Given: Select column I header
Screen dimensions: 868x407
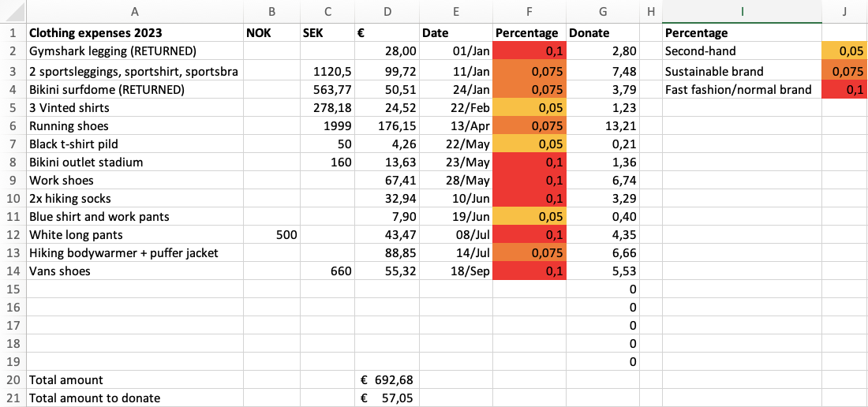Looking at the screenshot, I should (x=742, y=12).
